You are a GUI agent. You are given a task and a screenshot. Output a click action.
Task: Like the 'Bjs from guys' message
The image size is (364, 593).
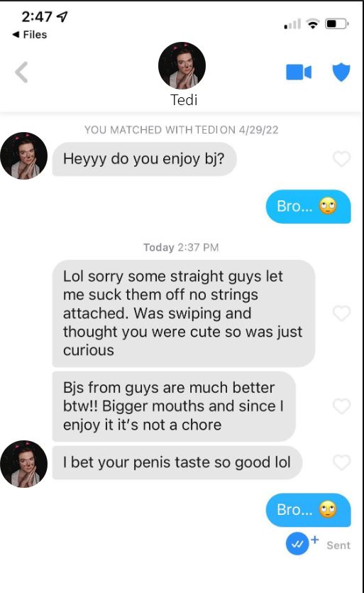click(x=342, y=406)
